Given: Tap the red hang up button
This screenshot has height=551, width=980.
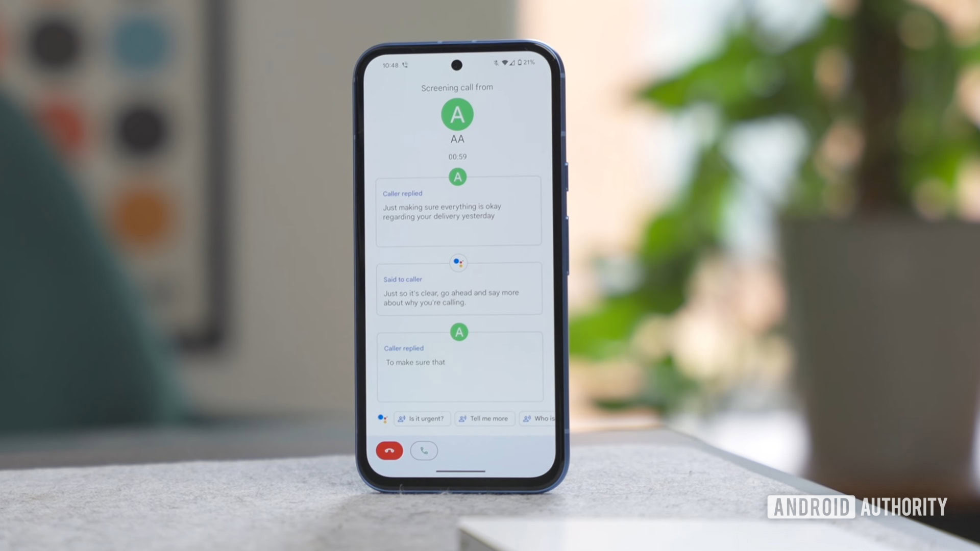Looking at the screenshot, I should pos(390,450).
